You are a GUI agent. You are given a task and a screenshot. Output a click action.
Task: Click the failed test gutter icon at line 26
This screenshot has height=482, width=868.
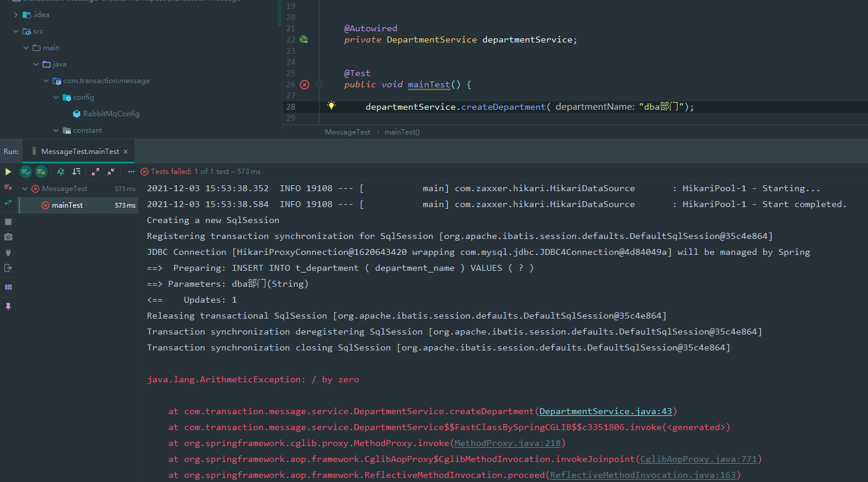[x=305, y=84]
